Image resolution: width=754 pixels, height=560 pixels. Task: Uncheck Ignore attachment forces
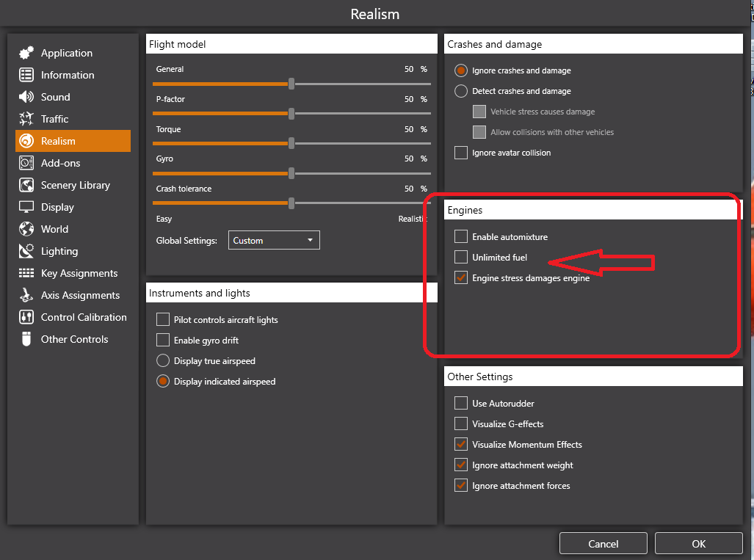click(460, 485)
